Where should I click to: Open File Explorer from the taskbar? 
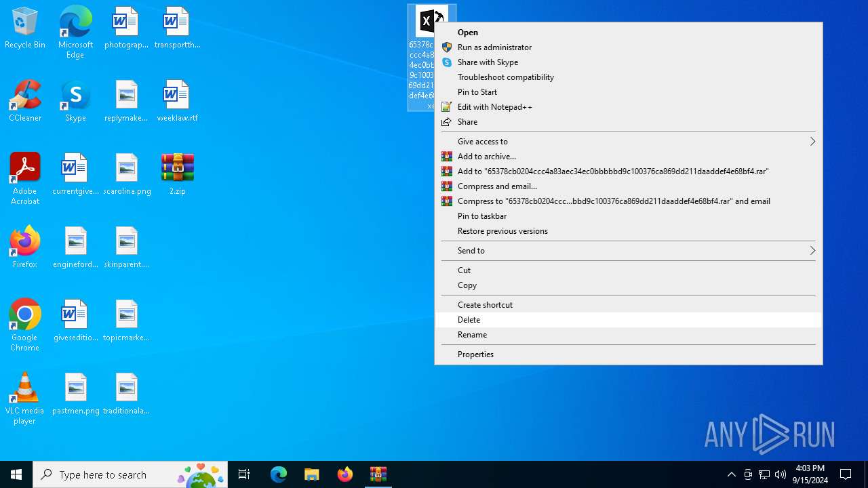[x=311, y=474]
